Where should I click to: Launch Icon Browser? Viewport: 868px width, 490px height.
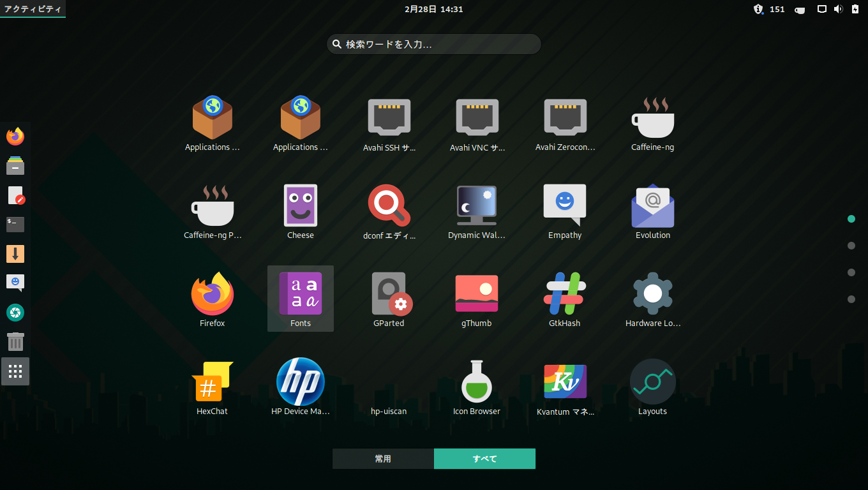pyautogui.click(x=477, y=388)
